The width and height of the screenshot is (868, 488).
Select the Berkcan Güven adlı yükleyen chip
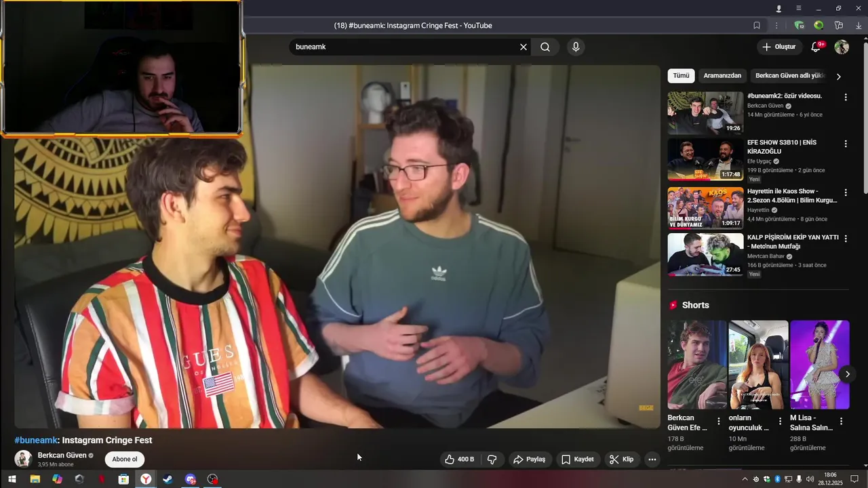[790, 76]
